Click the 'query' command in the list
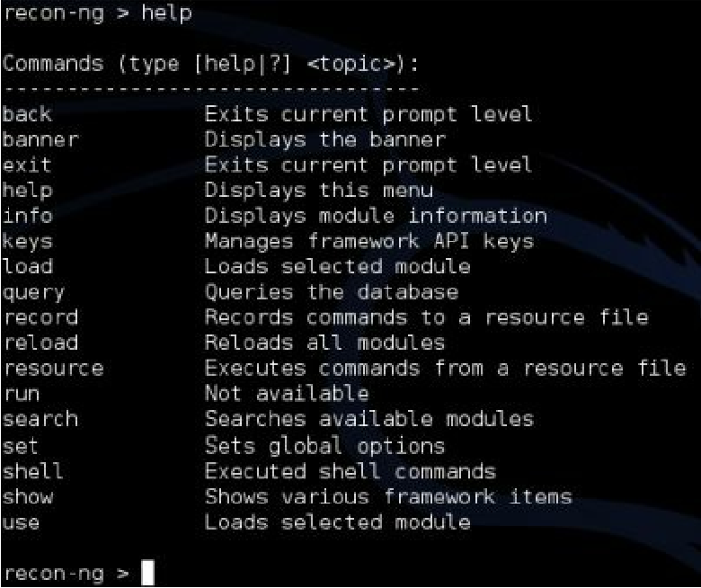 click(33, 293)
